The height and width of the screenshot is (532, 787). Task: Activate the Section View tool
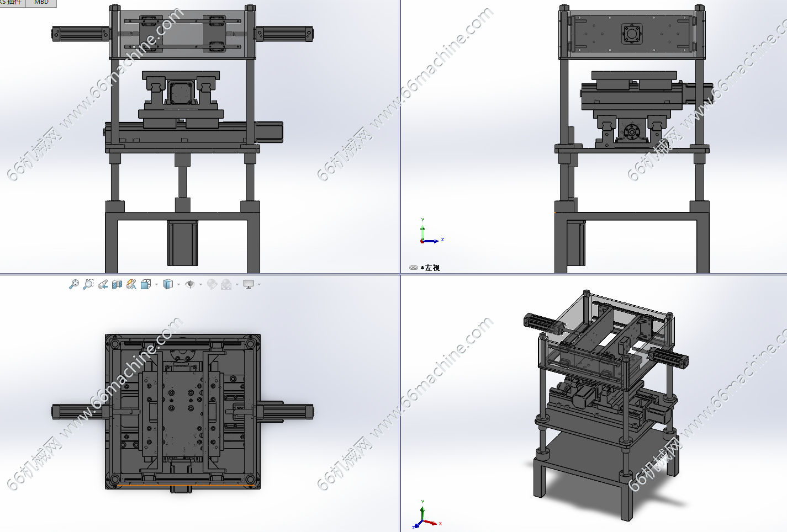point(117,284)
